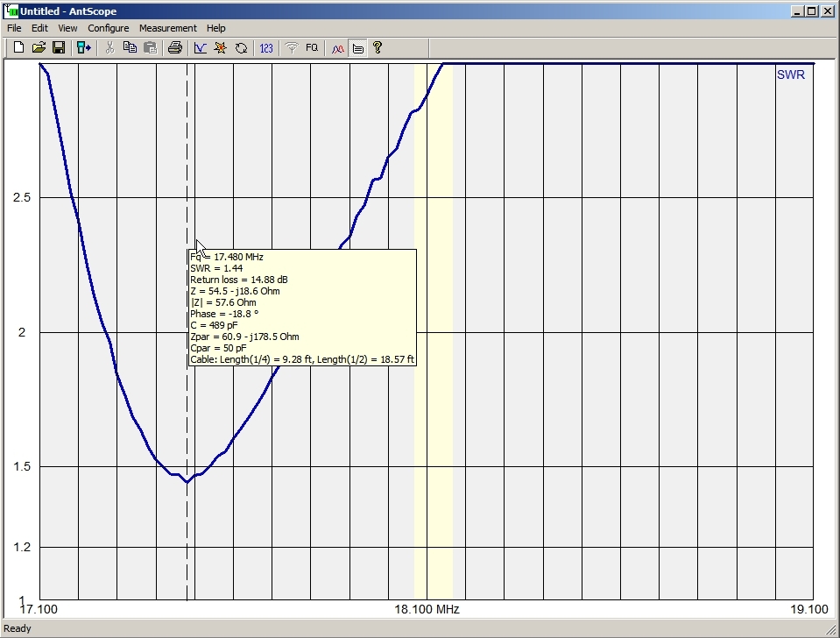Screen dimensions: 840x638
Task: Click 'SWR = 1.44' in the tooltip
Action: tap(216, 268)
